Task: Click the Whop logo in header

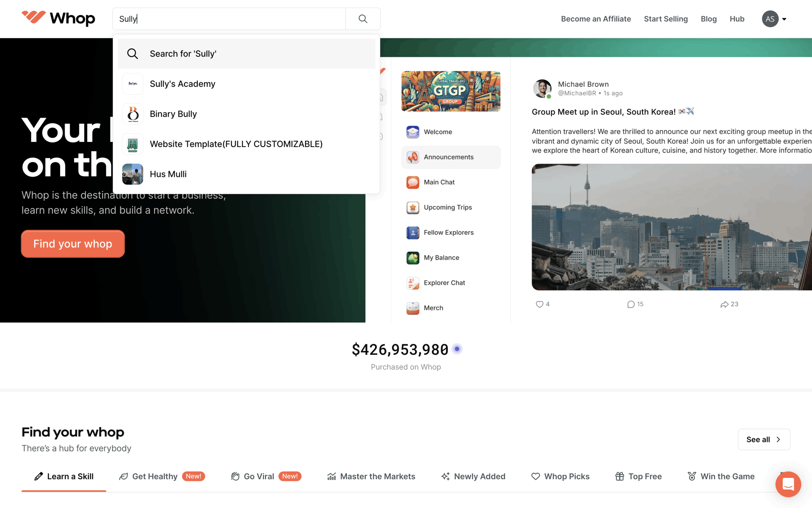Action: click(x=58, y=18)
